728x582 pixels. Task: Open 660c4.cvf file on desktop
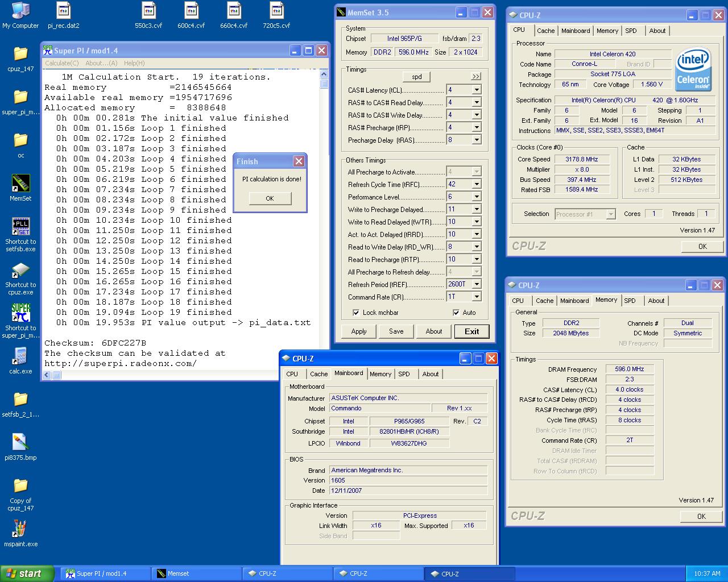tap(234, 15)
